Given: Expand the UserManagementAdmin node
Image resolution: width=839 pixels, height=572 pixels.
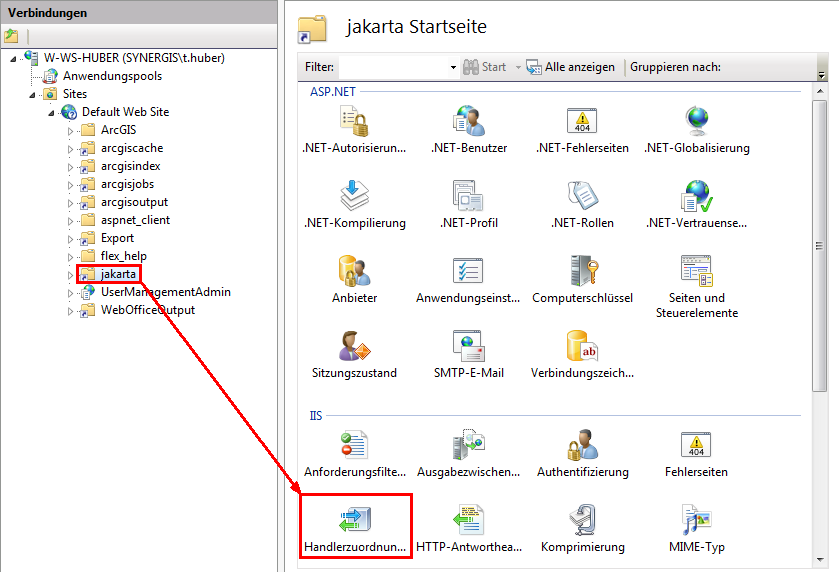Looking at the screenshot, I should coord(70,293).
